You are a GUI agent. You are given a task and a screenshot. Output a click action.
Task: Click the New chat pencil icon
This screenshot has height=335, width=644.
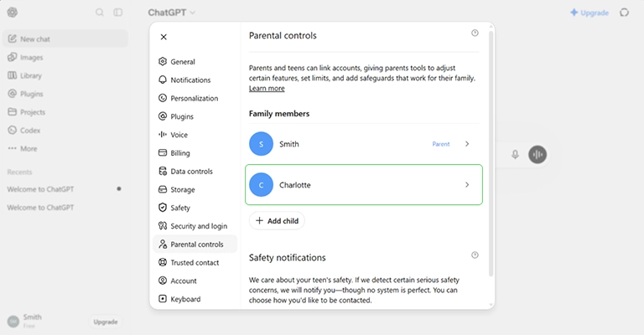pos(13,39)
